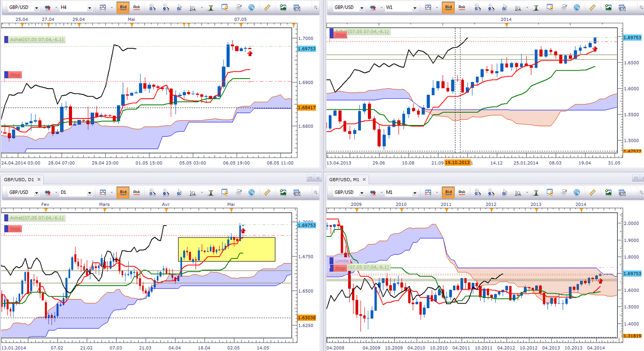Click the note with pencil icon on M1 chart
This screenshot has width=644, height=351.
[x=549, y=192]
